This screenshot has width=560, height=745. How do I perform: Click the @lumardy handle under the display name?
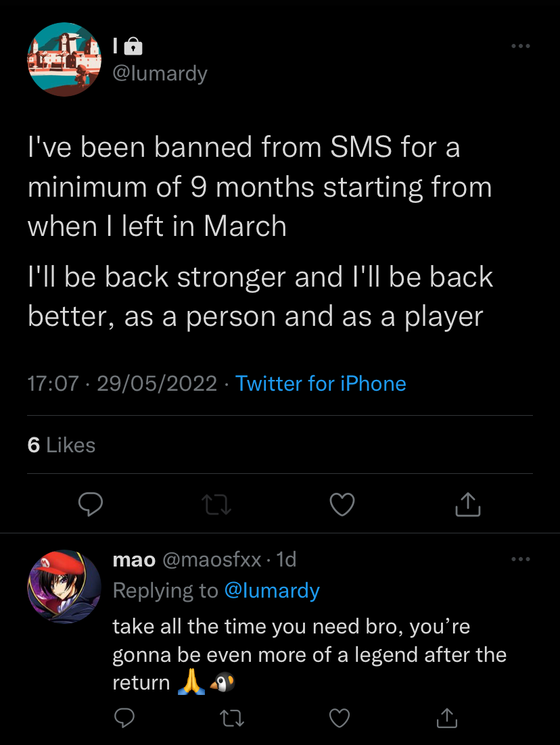pos(160,72)
